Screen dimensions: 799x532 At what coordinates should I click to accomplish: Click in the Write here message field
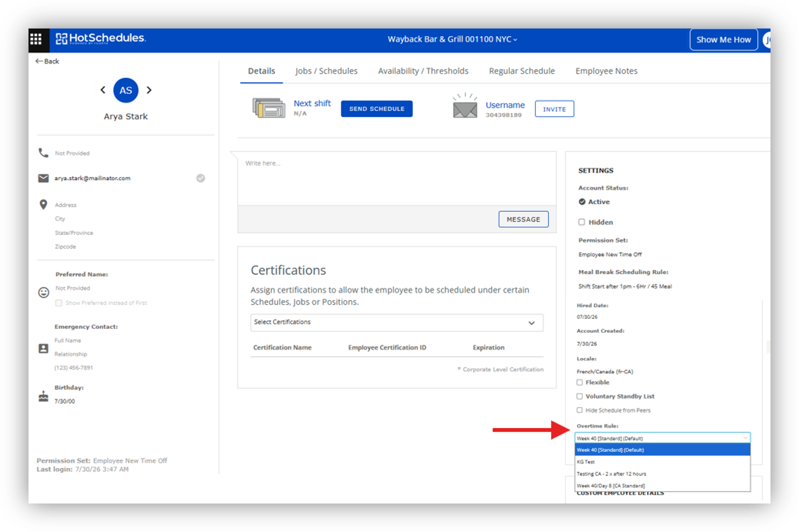click(397, 178)
